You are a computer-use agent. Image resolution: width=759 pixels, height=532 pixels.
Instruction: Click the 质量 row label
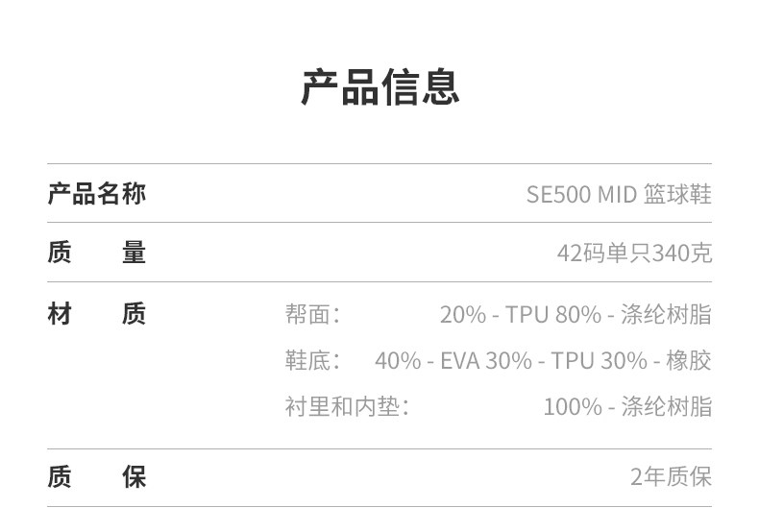(96, 254)
